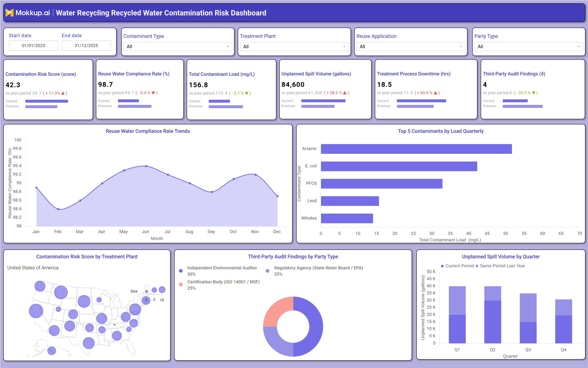Click the Unplanned Spill Volume by Quarter title
This screenshot has height=368, width=588.
coord(501,256)
